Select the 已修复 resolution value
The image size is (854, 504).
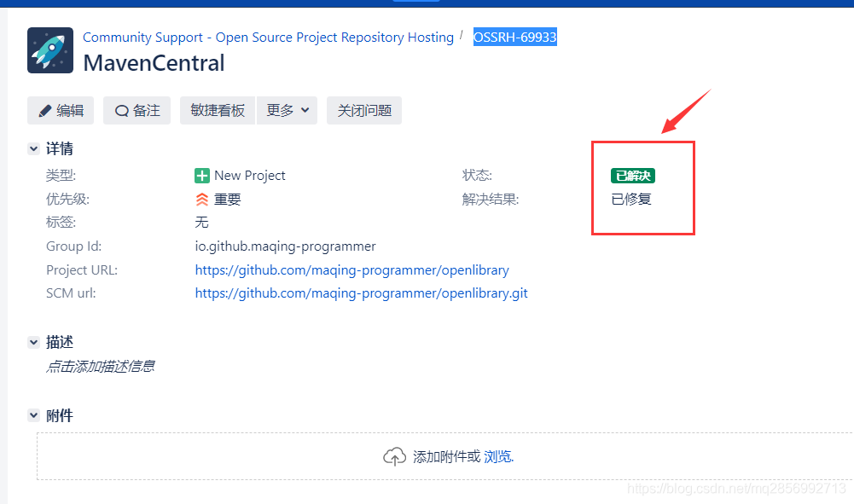[631, 200]
